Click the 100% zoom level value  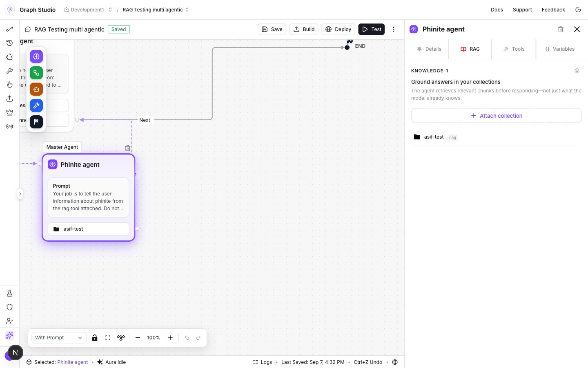tap(154, 338)
